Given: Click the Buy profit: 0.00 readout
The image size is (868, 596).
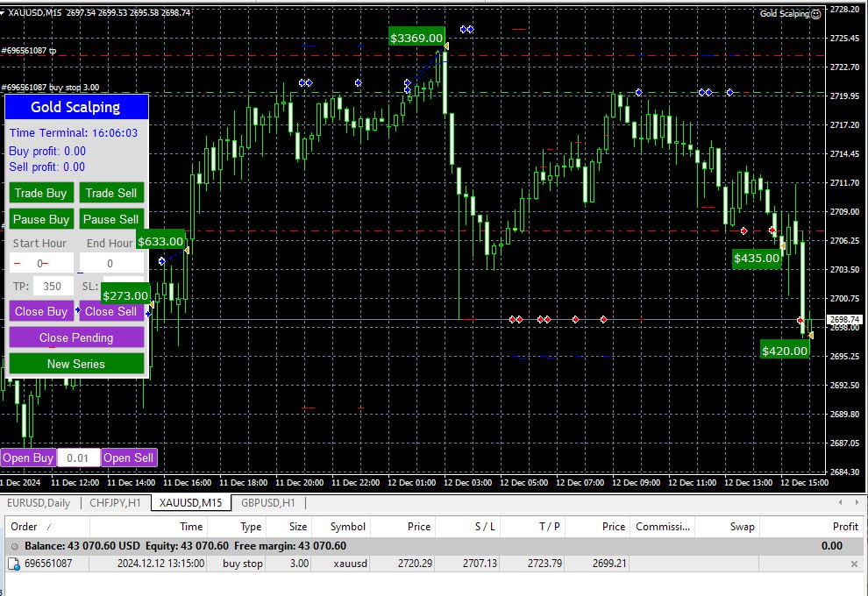Looking at the screenshot, I should point(47,151).
